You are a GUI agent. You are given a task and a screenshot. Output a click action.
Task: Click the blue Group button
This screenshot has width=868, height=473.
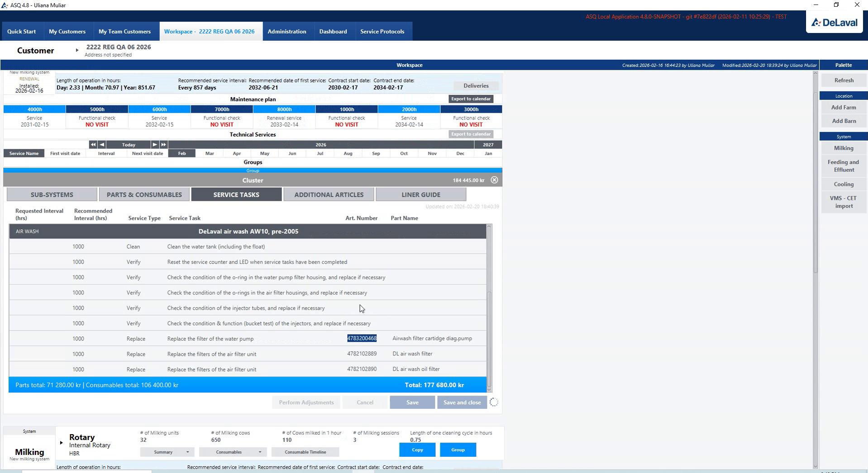[x=458, y=449]
